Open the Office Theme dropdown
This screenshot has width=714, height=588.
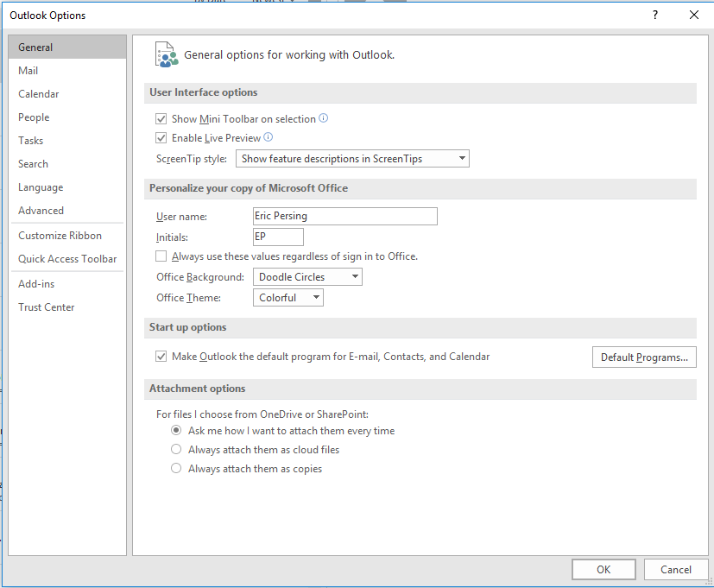point(288,298)
